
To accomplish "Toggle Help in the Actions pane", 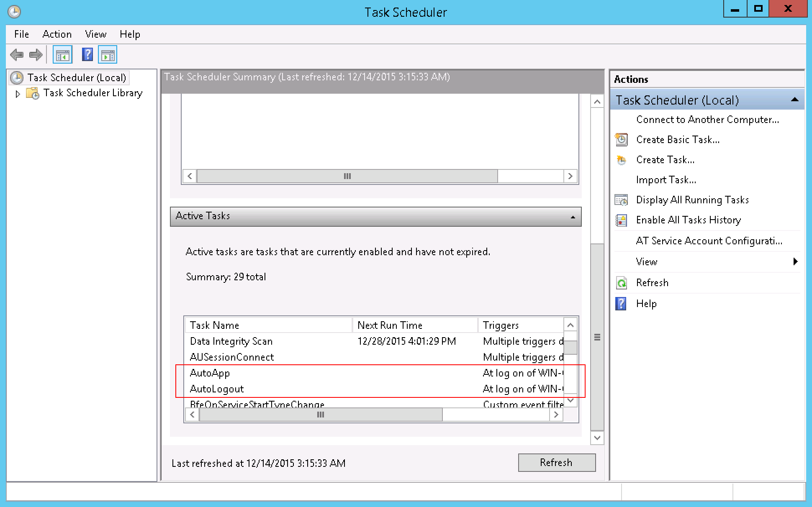I will coord(646,303).
